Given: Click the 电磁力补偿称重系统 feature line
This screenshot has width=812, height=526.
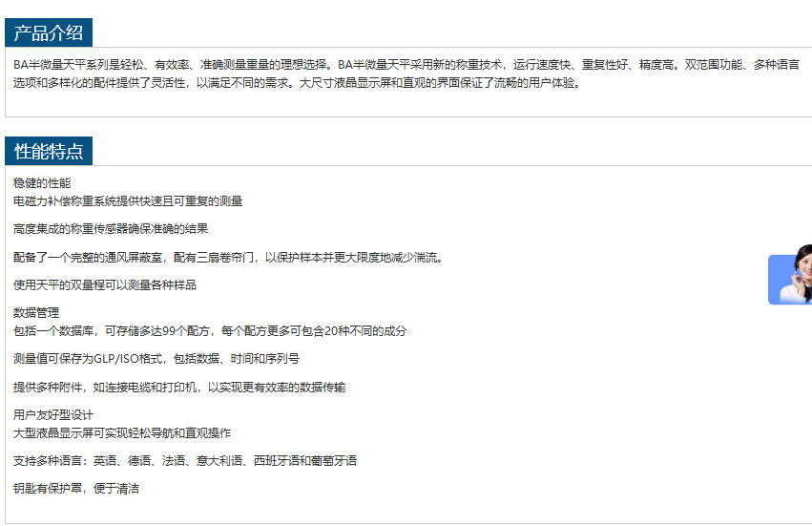Looking at the screenshot, I should click(x=128, y=201).
